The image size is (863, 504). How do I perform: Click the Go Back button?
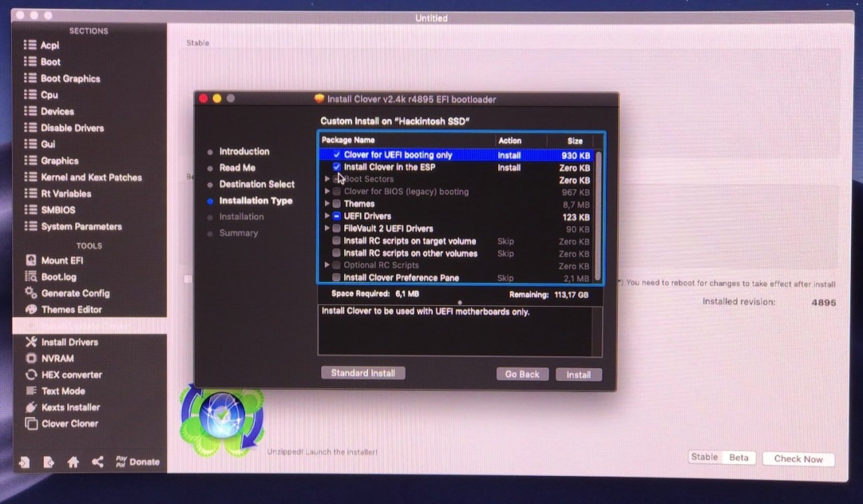[x=522, y=374]
